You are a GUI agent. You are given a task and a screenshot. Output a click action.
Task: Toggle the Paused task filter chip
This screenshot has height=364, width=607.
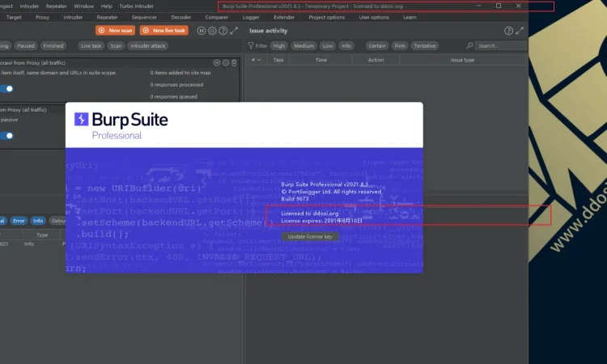click(26, 45)
